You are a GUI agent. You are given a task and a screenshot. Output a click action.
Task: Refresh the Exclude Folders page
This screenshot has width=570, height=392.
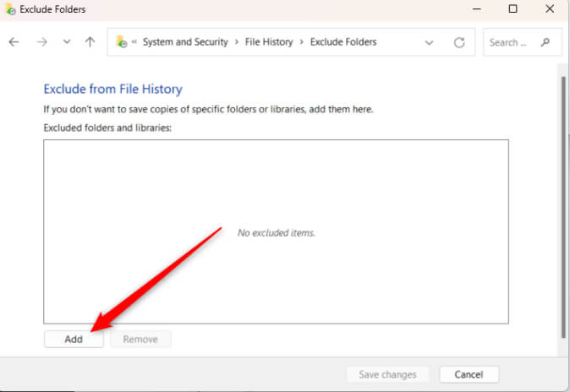tap(459, 42)
